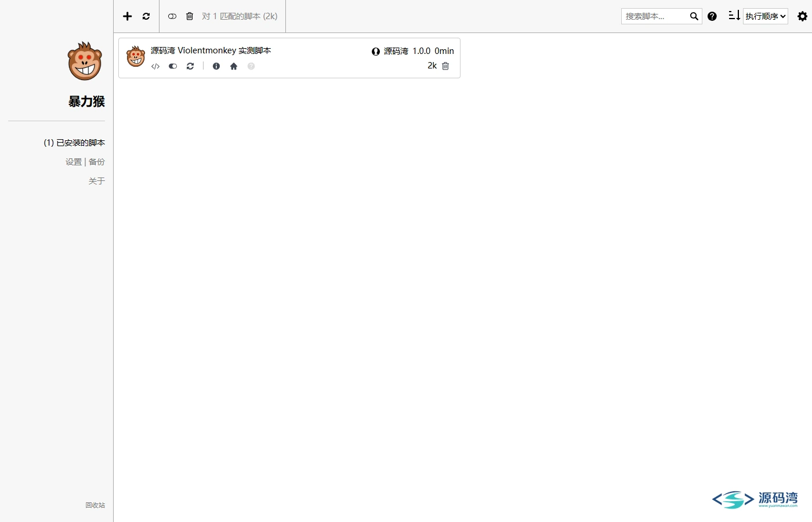The image size is (812, 522).
Task: Click the author icon beside 源码湾 1.0.0
Action: point(376,51)
